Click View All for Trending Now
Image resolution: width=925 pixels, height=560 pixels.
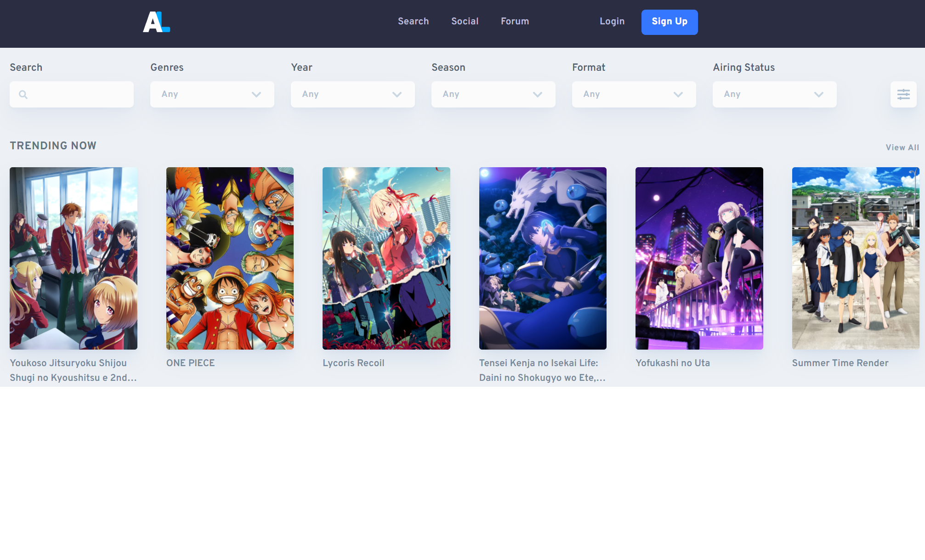point(902,147)
